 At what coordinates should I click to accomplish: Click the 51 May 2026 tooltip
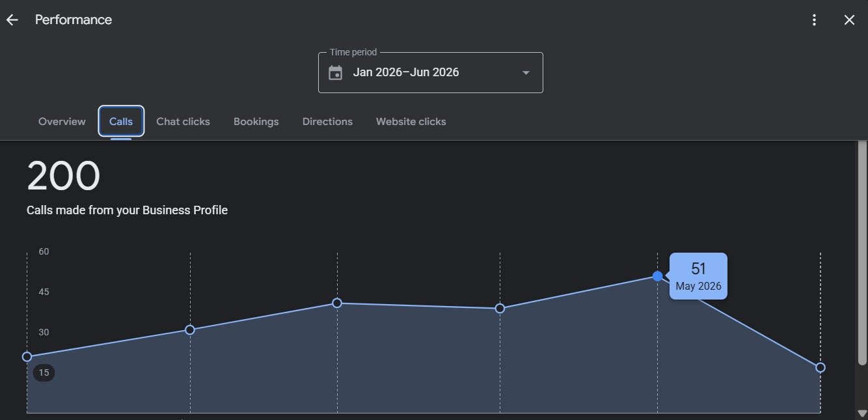[x=698, y=276]
